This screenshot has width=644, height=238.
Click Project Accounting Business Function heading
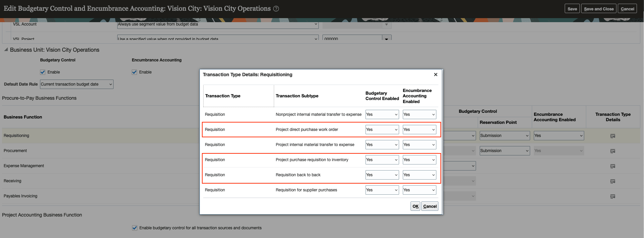[42, 215]
